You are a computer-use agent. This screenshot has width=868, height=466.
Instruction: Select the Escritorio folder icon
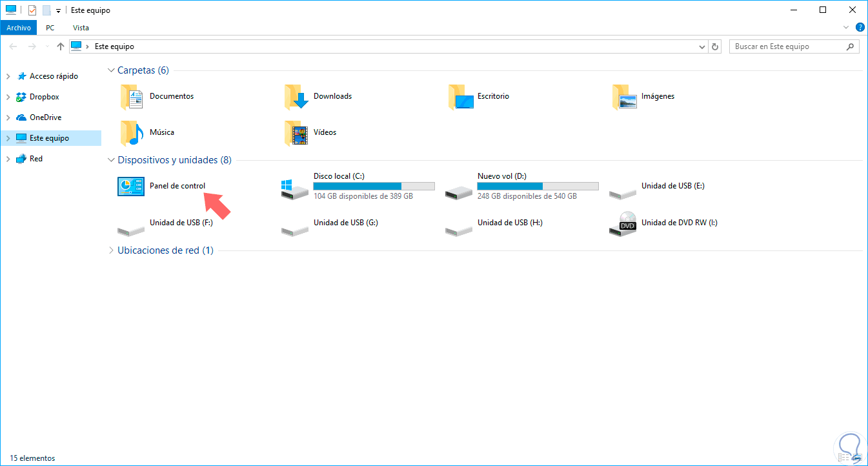pos(461,97)
